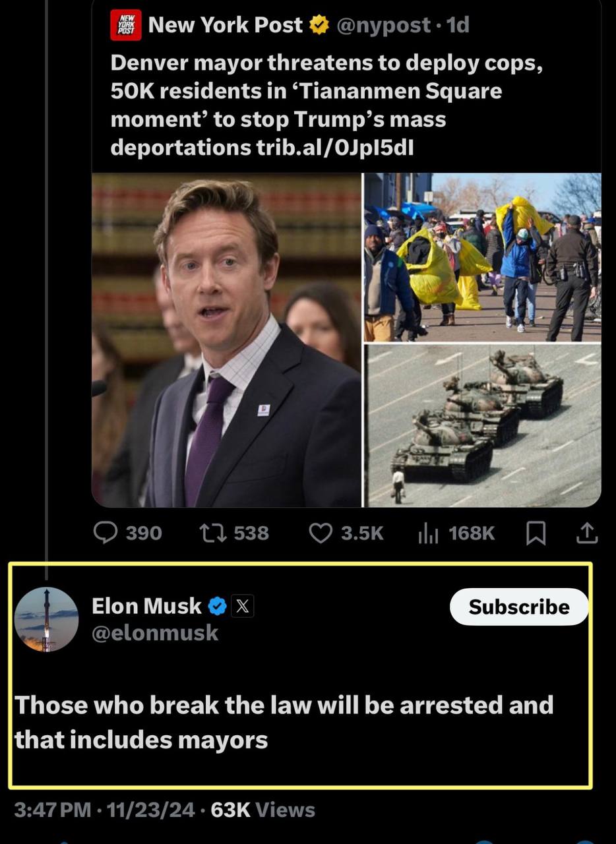The height and width of the screenshot is (844, 616).
Task: Open the New York Post logo avatar
Action: pyautogui.click(x=125, y=26)
